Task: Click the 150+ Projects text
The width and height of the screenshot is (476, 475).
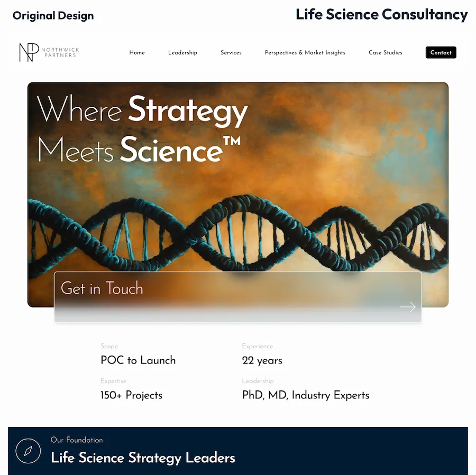Action: pos(132,395)
